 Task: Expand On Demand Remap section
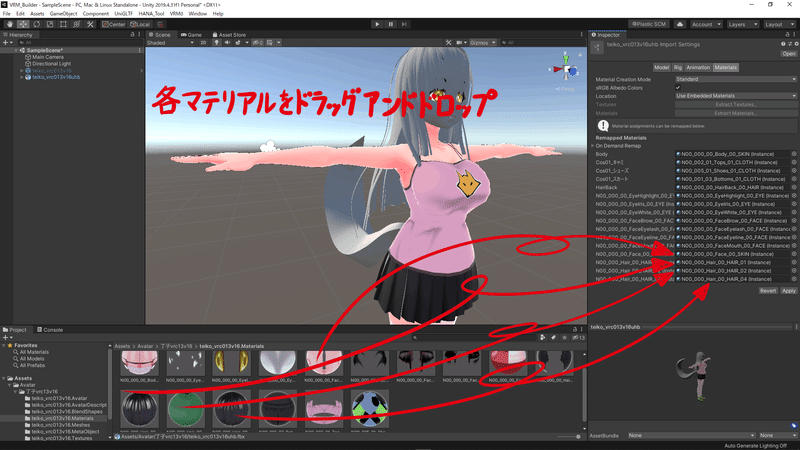(x=593, y=146)
